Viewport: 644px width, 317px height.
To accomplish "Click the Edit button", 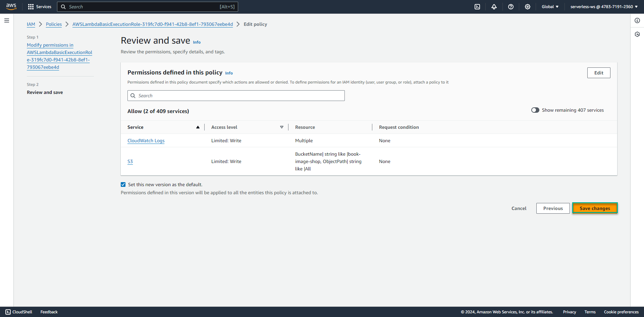I will tap(599, 73).
